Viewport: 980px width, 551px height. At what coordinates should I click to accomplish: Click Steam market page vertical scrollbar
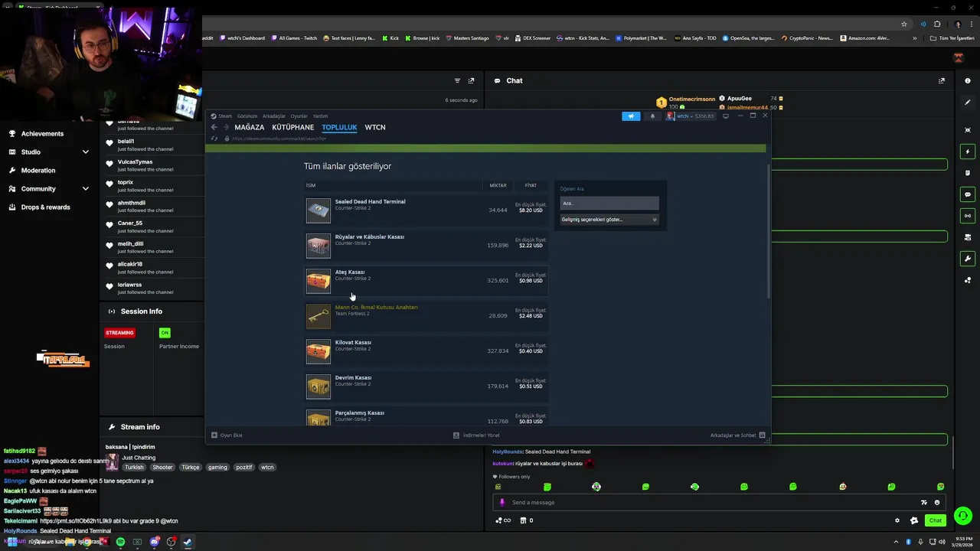click(x=768, y=231)
